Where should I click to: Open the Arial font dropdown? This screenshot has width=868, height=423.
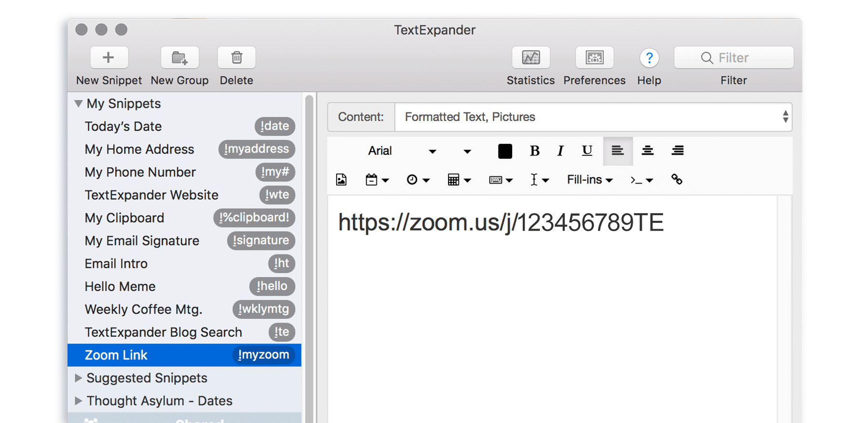pos(402,151)
